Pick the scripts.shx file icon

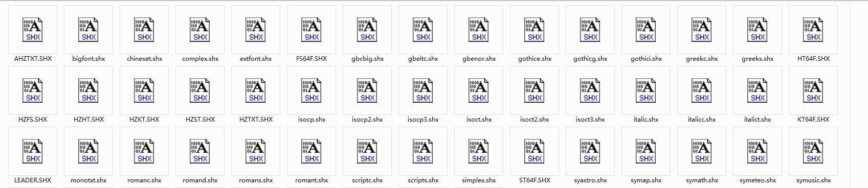point(423,151)
